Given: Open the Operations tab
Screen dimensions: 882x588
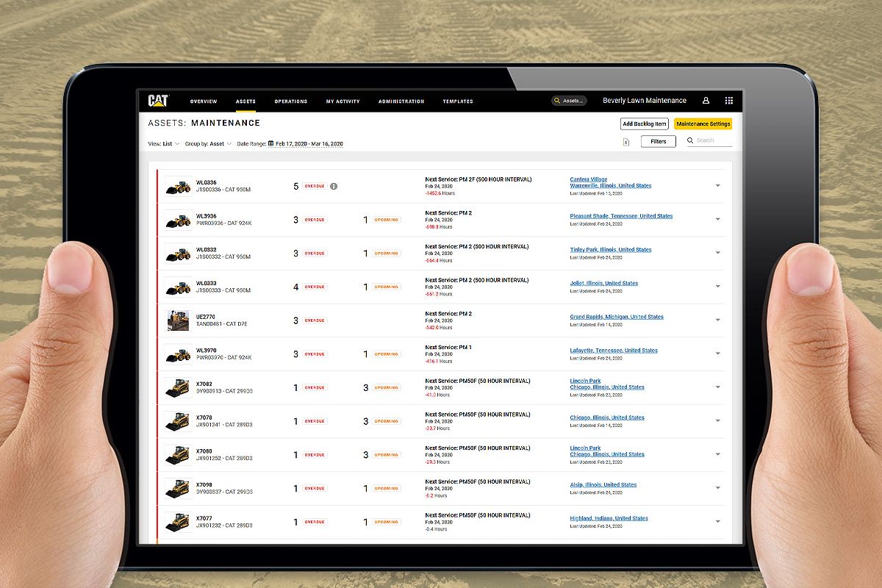Looking at the screenshot, I should point(290,101).
